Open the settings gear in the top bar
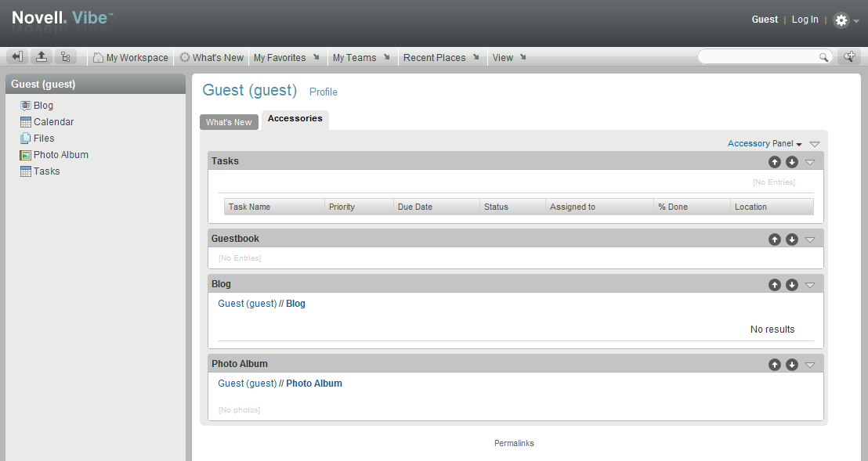868x461 pixels. pos(841,19)
